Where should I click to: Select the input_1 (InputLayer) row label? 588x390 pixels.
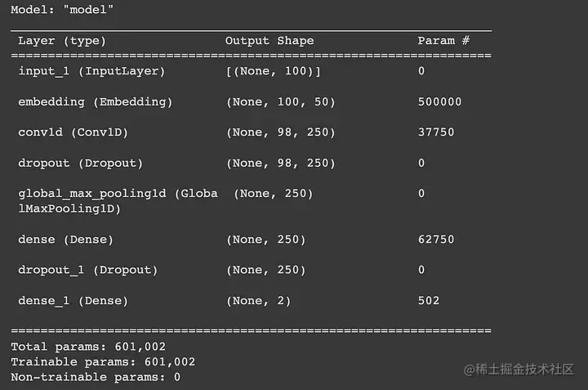click(x=91, y=71)
